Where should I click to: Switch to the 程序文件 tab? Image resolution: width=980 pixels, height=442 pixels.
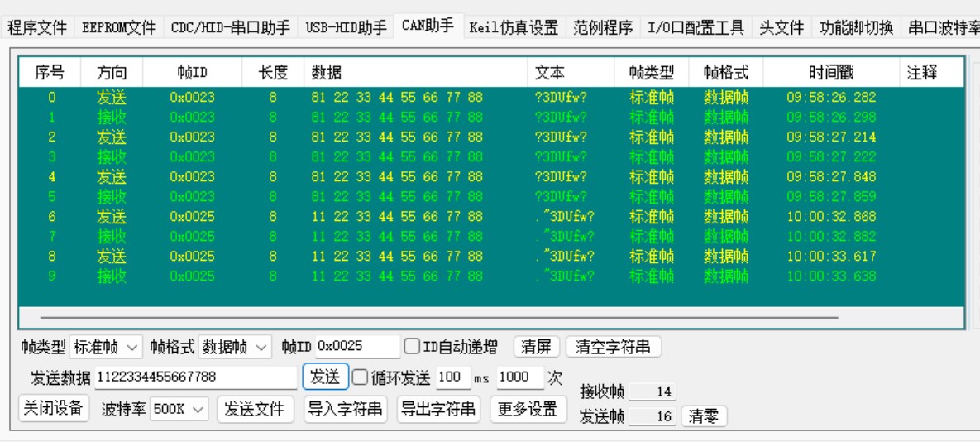(37, 27)
